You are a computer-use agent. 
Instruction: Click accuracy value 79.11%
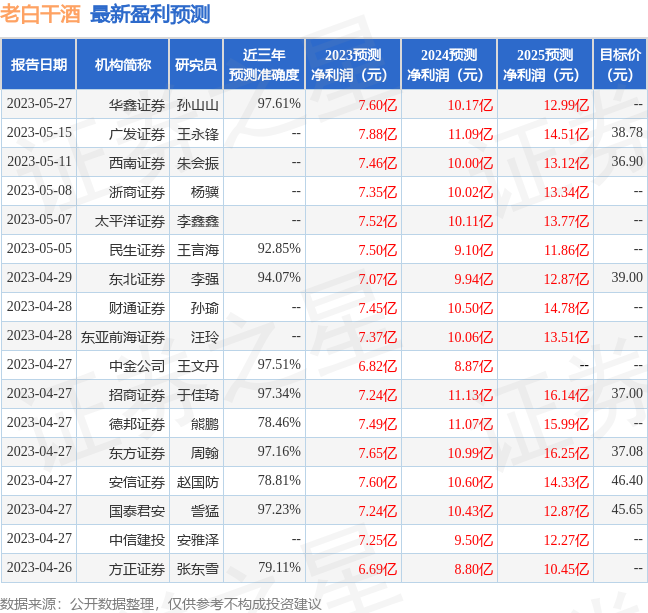click(279, 568)
